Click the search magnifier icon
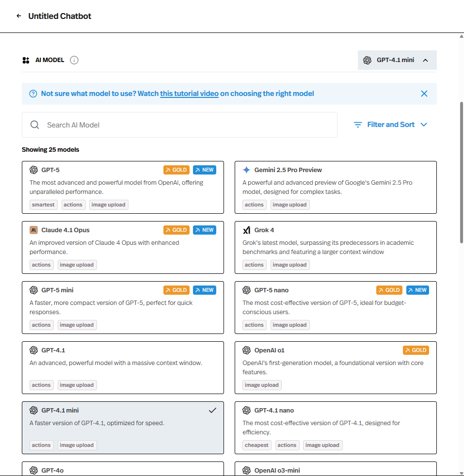464x476 pixels. pos(34,125)
